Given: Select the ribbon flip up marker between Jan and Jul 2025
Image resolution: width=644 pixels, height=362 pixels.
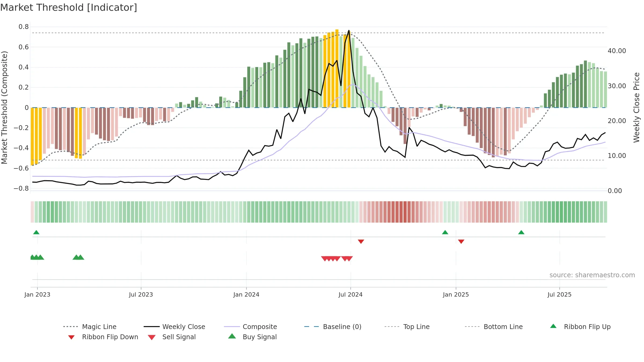Looking at the screenshot, I should pyautogui.click(x=521, y=232).
